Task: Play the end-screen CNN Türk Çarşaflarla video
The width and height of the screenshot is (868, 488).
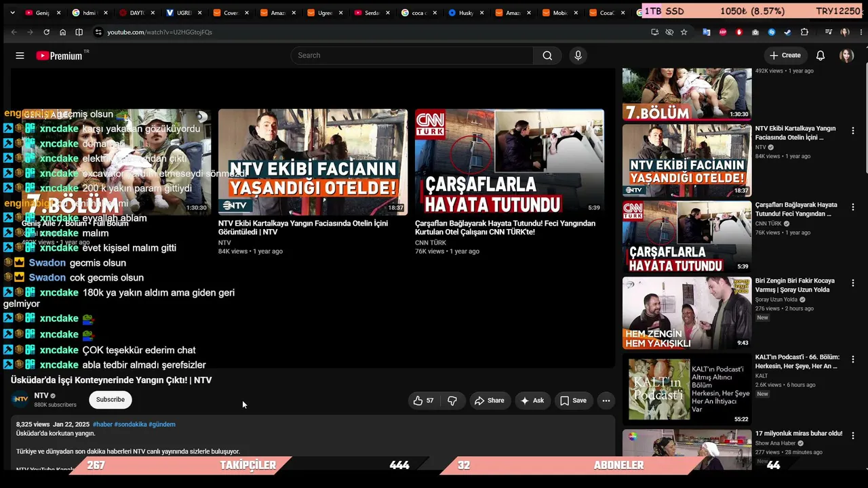Action: tap(509, 162)
